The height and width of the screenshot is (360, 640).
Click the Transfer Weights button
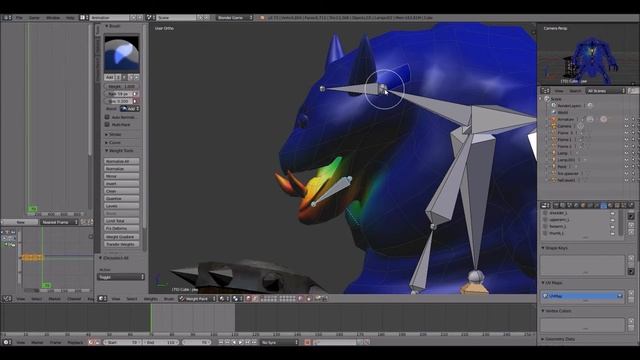(x=122, y=244)
